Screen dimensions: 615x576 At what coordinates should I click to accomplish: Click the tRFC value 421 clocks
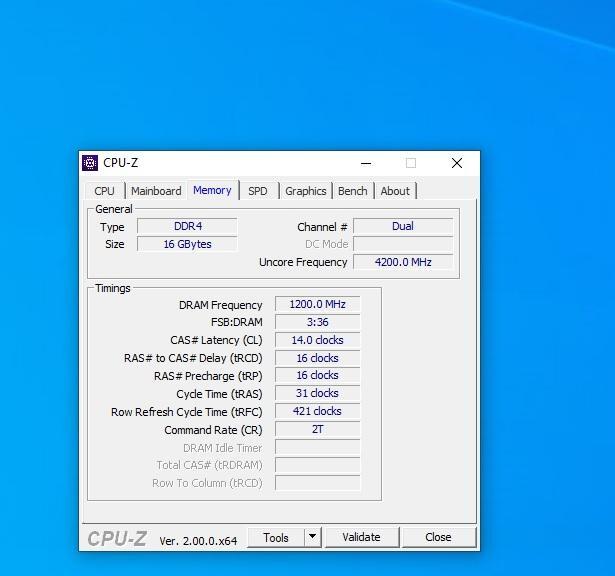317,411
